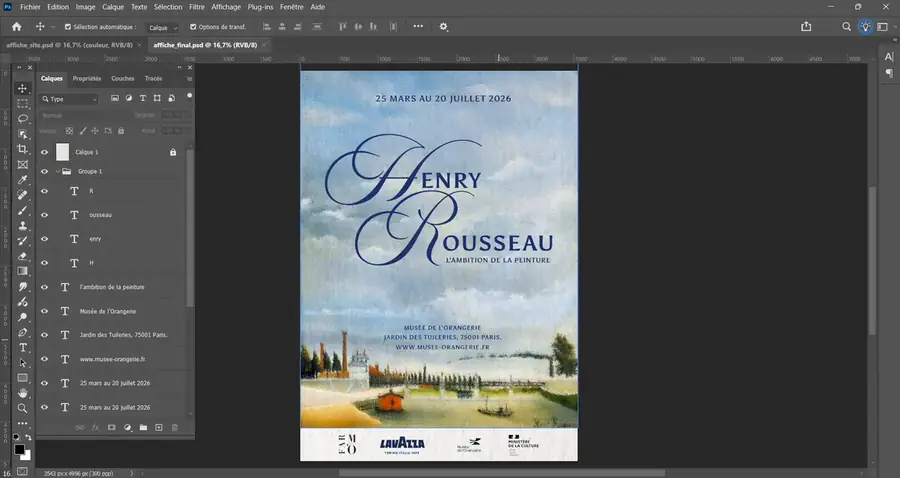Delete layer using the trash icon
This screenshot has height=478, width=900.
coord(174,428)
